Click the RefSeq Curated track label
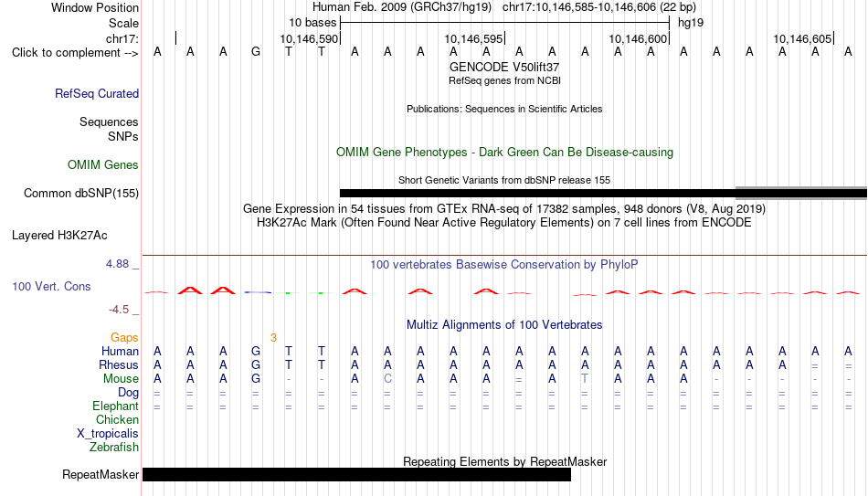 96,93
